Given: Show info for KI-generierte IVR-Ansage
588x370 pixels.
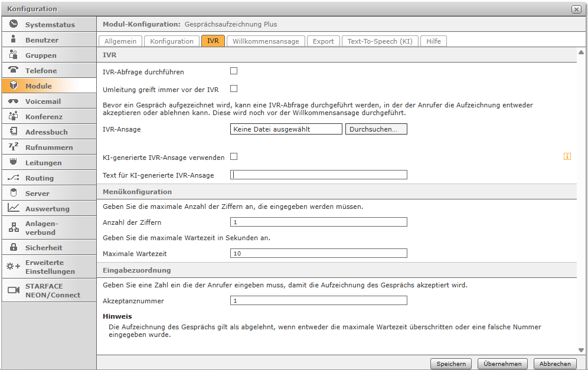Looking at the screenshot, I should 567,156.
